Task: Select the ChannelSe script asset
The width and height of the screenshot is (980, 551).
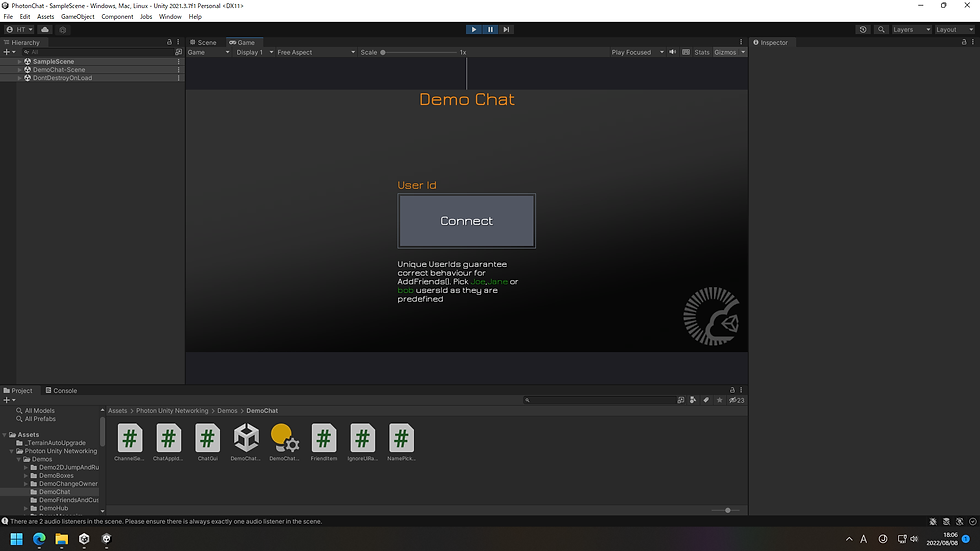Action: coord(129,442)
